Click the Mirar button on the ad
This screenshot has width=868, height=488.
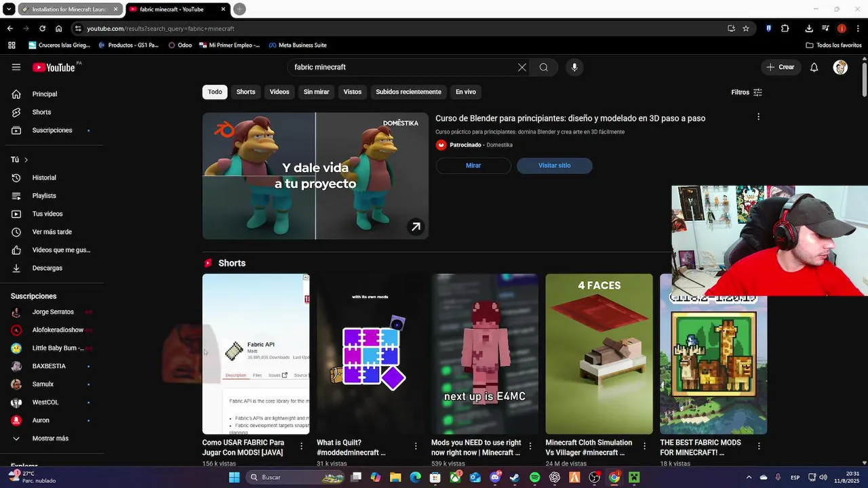[473, 165]
